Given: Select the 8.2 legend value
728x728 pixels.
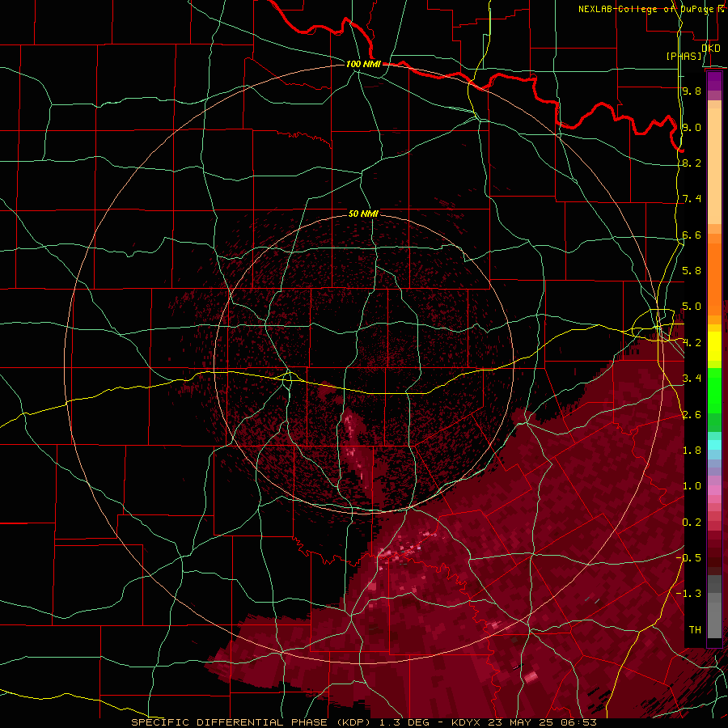Looking at the screenshot, I should pyautogui.click(x=692, y=163).
